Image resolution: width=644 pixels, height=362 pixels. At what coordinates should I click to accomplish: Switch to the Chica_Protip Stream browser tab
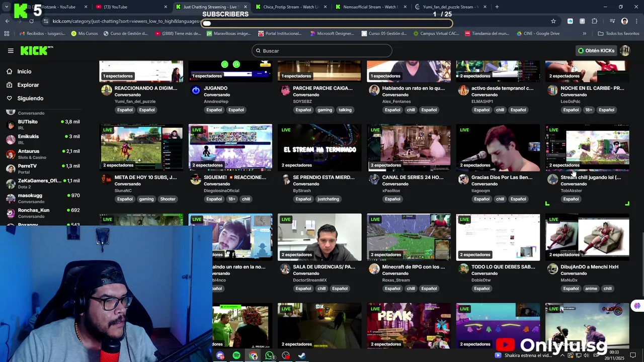point(291,7)
